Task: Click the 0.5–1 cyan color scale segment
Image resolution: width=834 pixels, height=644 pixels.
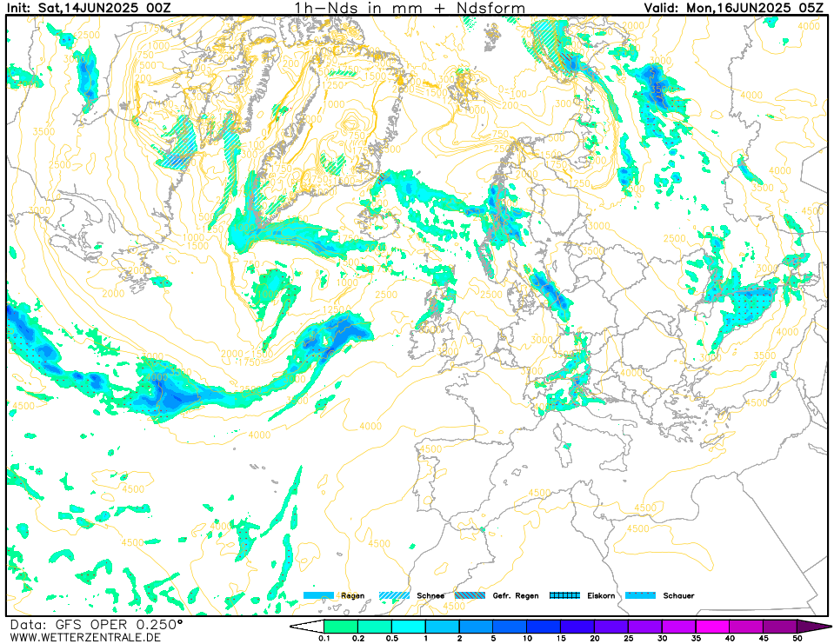Action: [x=409, y=627]
